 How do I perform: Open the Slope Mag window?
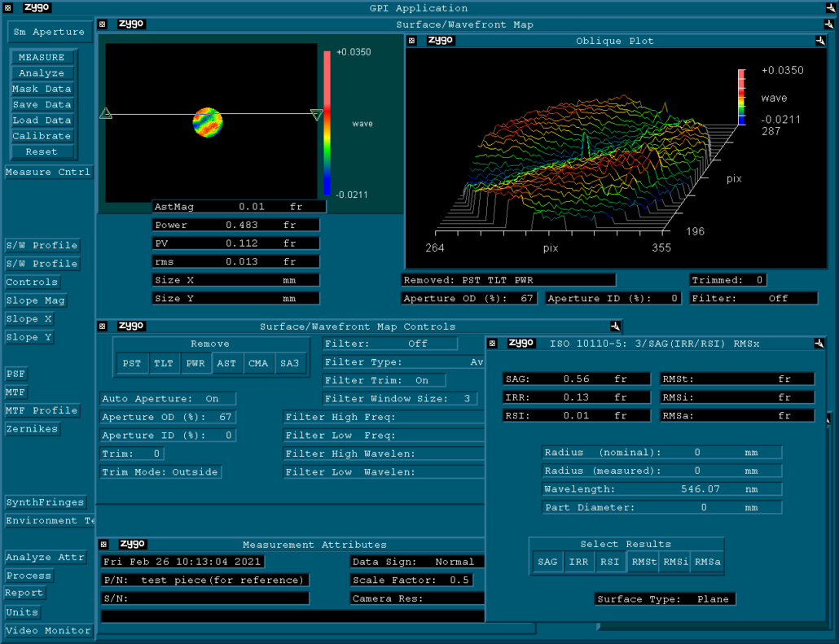[x=35, y=300]
